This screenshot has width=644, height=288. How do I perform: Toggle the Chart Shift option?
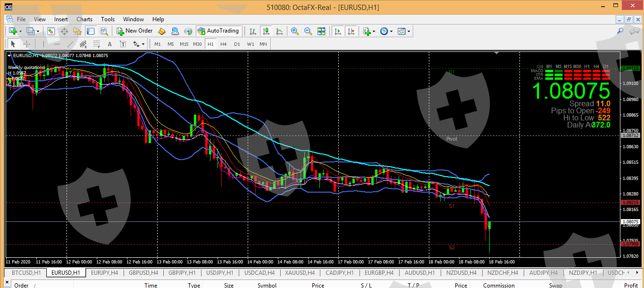[x=351, y=31]
